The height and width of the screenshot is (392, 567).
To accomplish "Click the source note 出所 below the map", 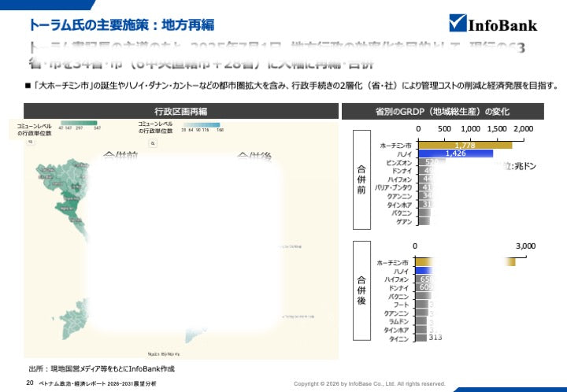I will tap(102, 368).
